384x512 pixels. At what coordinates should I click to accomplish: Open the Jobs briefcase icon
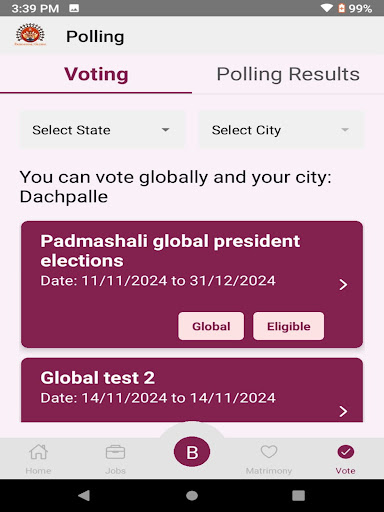coord(115,452)
